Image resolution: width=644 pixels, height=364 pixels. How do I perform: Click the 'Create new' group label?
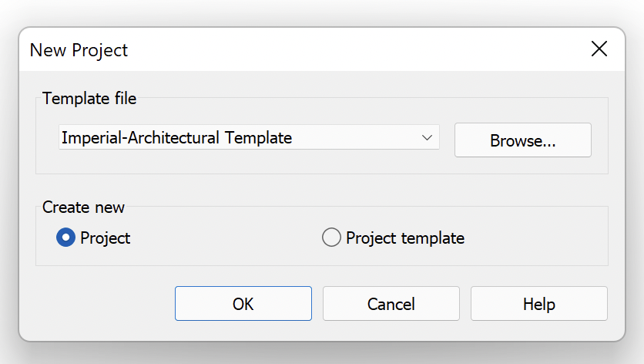click(x=83, y=207)
